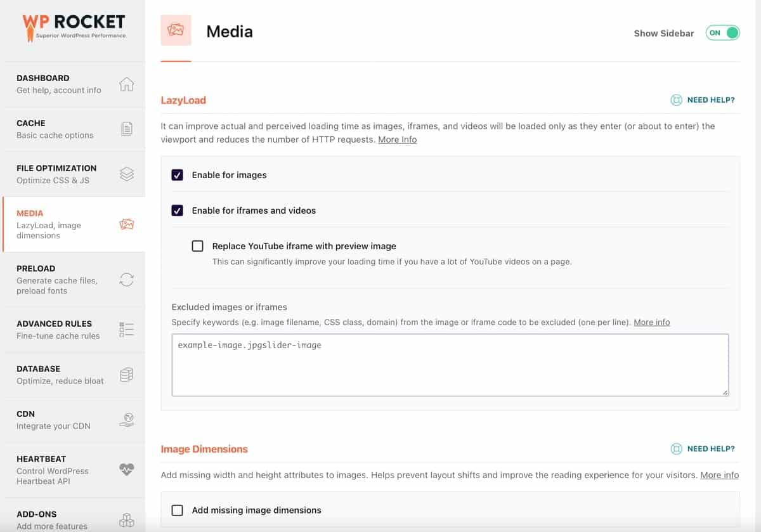This screenshot has width=761, height=532.
Task: Click the lifebuoy icon beside Image Dimensions Need Help
Action: (x=677, y=449)
